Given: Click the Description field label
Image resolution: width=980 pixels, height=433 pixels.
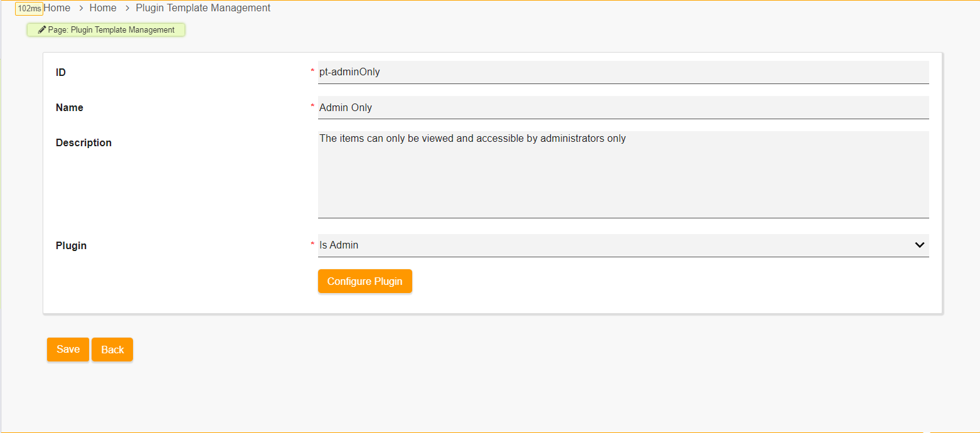Looking at the screenshot, I should pos(83,142).
